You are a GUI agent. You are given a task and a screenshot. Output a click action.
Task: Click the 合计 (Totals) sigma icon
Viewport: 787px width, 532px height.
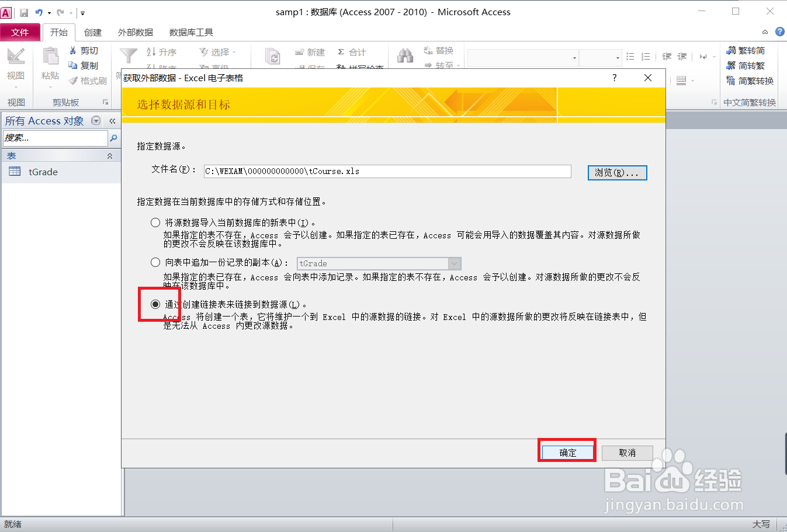click(x=341, y=52)
